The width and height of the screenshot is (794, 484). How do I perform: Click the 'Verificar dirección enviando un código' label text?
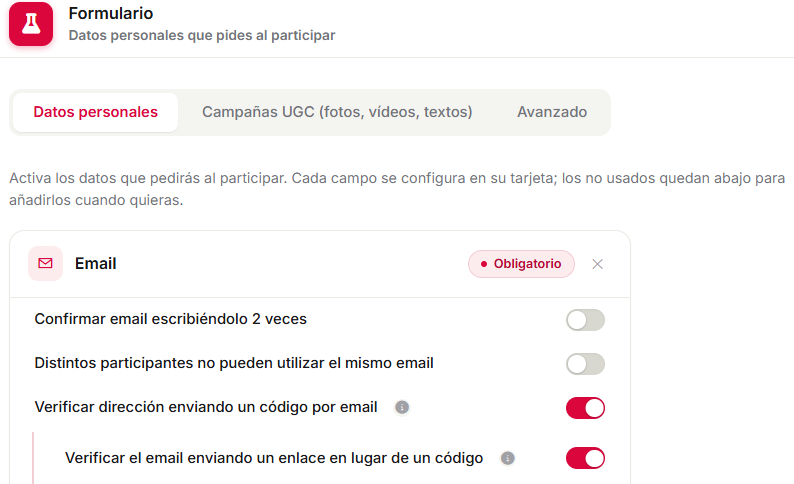pyautogui.click(x=206, y=407)
